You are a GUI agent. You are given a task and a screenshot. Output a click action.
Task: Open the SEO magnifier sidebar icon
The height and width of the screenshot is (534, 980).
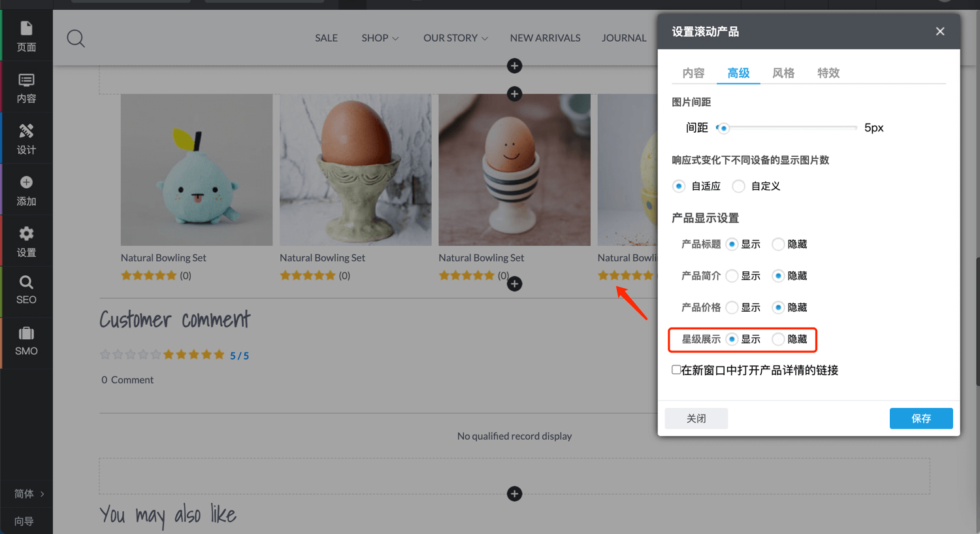click(x=26, y=290)
